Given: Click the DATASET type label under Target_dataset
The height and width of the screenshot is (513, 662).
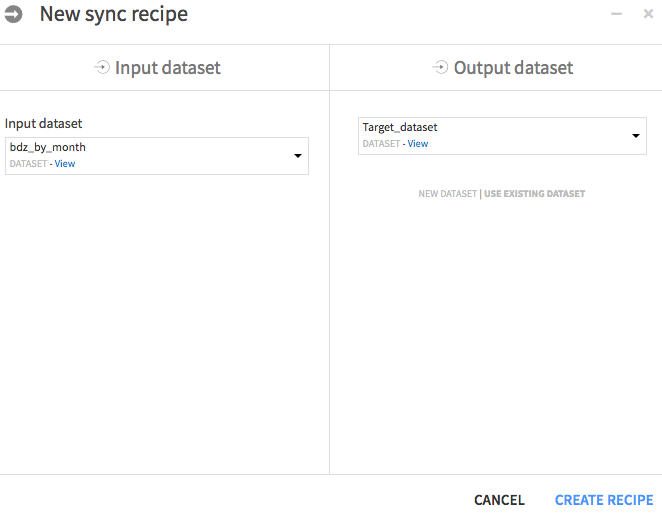Looking at the screenshot, I should (381, 144).
